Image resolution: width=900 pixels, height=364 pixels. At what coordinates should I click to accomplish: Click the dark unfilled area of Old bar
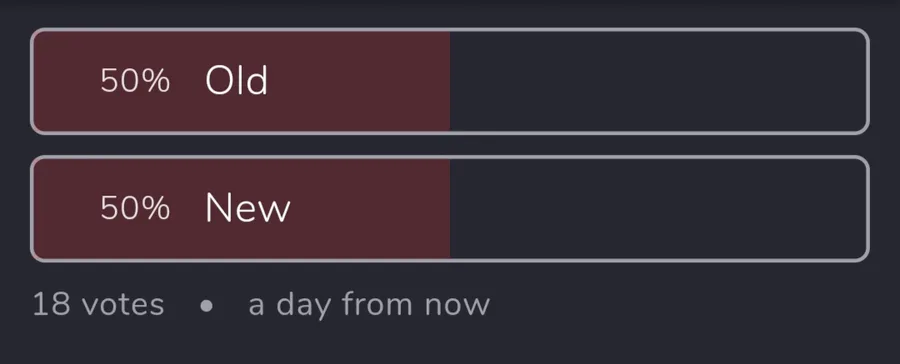pyautogui.click(x=658, y=81)
